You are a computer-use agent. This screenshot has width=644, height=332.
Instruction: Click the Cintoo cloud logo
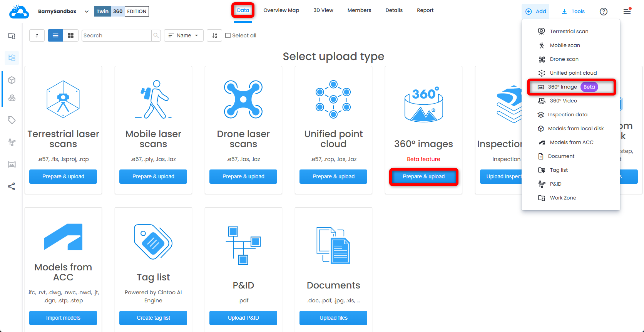(19, 12)
